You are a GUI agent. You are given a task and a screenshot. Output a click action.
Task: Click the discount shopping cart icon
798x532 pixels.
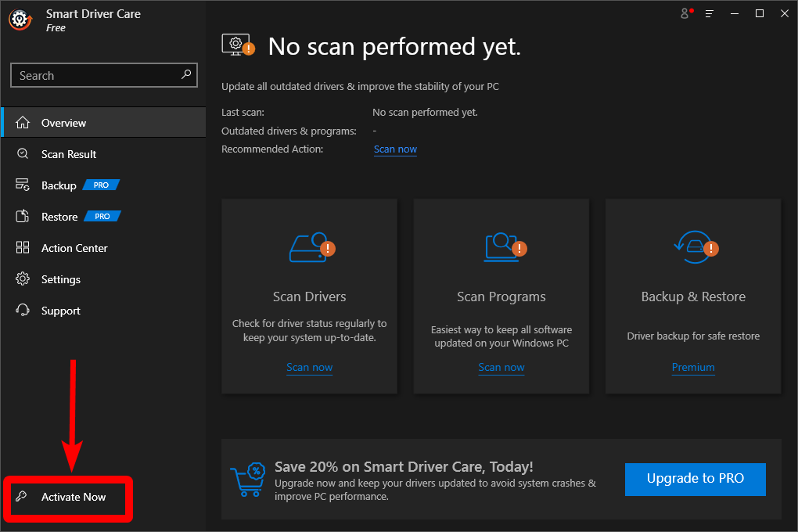[x=248, y=479]
